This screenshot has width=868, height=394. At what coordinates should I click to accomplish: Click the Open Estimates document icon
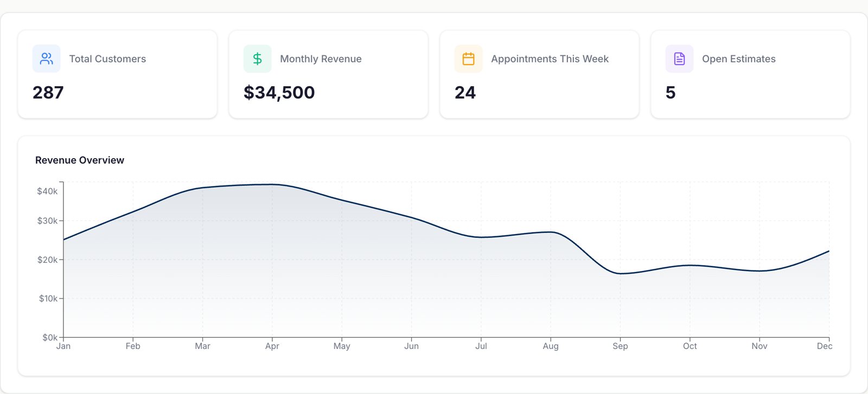[679, 59]
